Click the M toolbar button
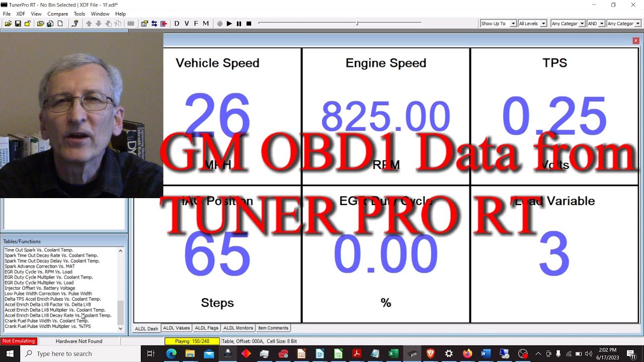Viewport: 644px width, 362px height. 205,24
